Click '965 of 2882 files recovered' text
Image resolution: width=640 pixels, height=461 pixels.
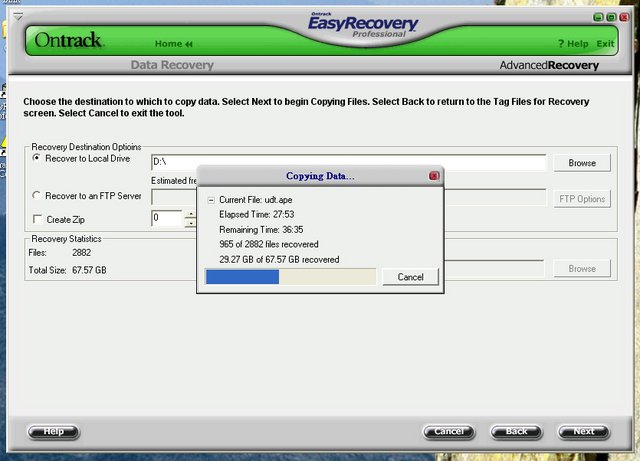pyautogui.click(x=269, y=244)
